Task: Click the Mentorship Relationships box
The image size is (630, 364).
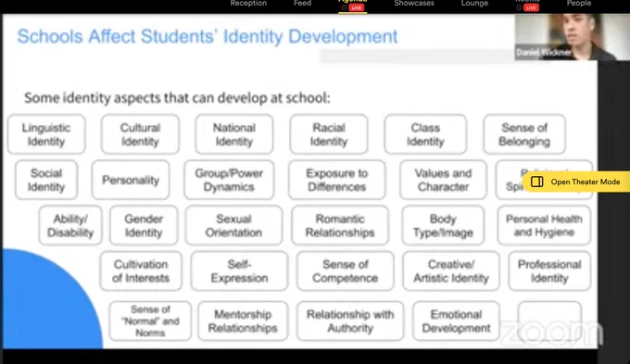Action: coord(243,321)
